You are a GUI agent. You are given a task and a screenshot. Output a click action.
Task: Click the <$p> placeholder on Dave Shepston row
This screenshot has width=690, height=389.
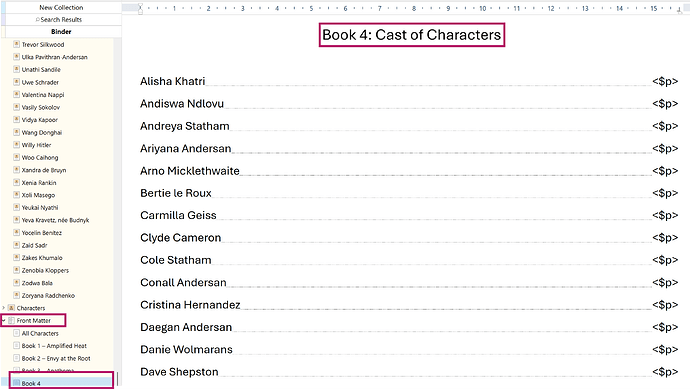[665, 372]
